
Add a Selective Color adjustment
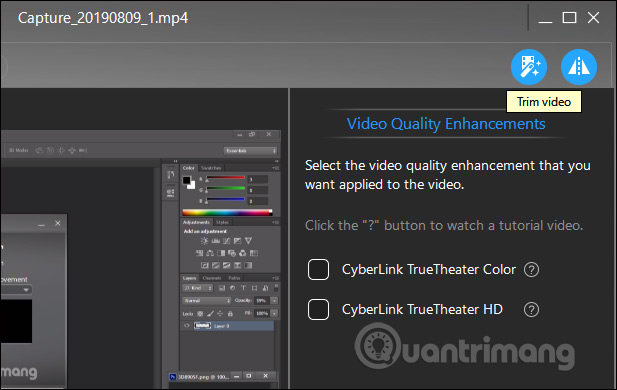(x=237, y=265)
